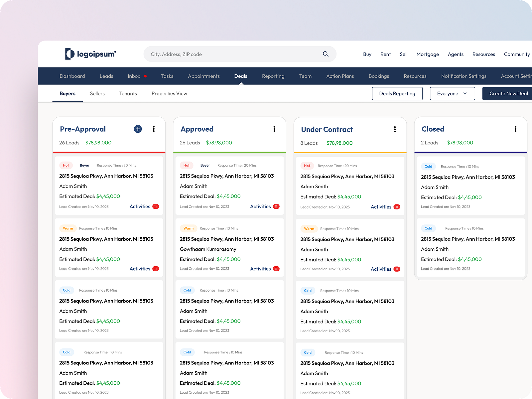Click the logoipsum logo
This screenshot has width=532, height=399.
click(90, 54)
